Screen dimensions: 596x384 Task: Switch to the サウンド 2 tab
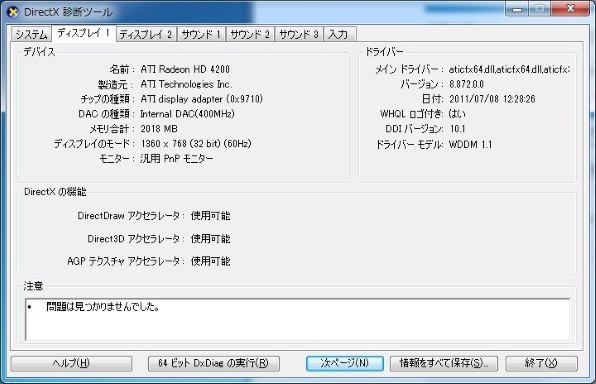click(250, 35)
